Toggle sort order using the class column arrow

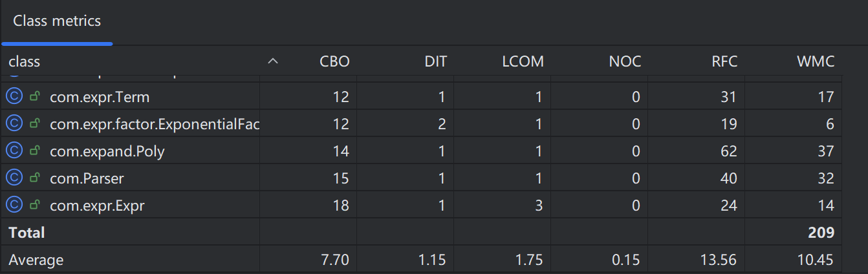273,61
